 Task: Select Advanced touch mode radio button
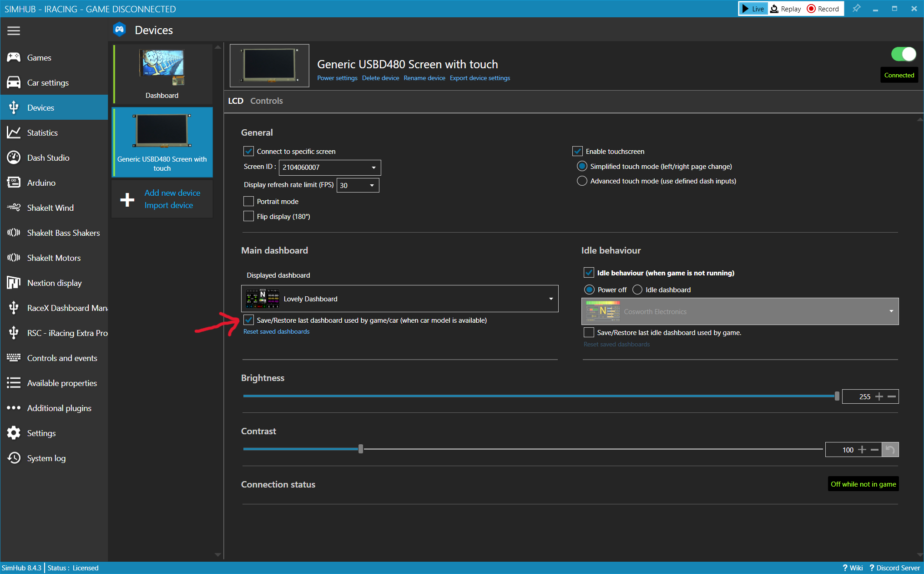click(582, 181)
